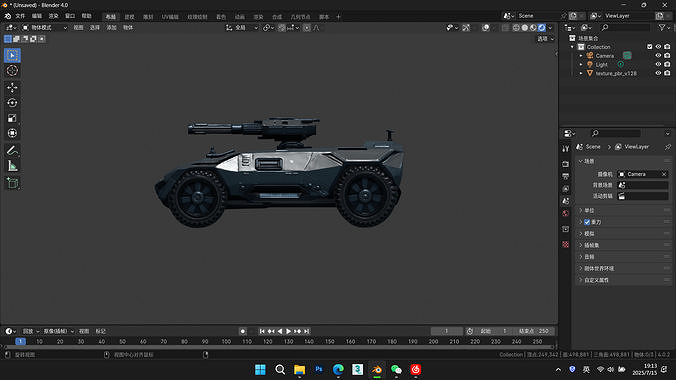The height and width of the screenshot is (380, 676).
Task: Play the animation forward
Action: [x=288, y=331]
